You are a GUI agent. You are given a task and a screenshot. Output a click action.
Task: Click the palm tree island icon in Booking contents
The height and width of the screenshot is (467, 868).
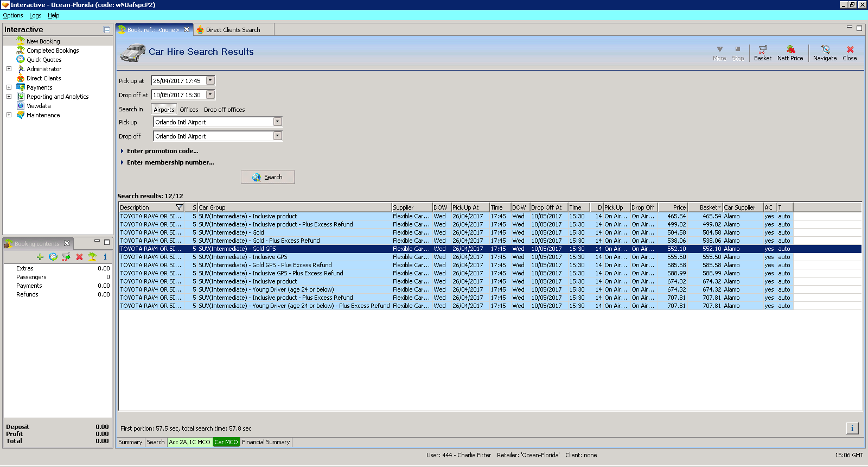tap(92, 257)
